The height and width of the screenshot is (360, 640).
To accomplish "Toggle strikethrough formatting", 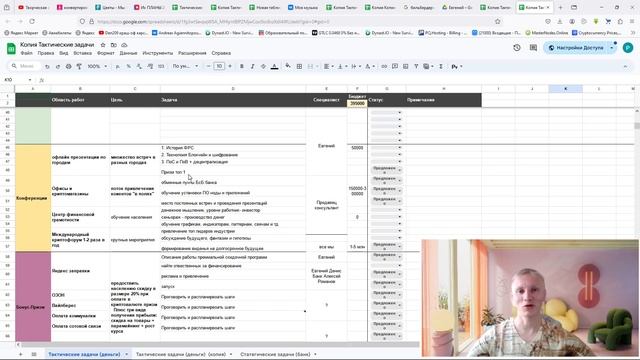I will [x=263, y=66].
